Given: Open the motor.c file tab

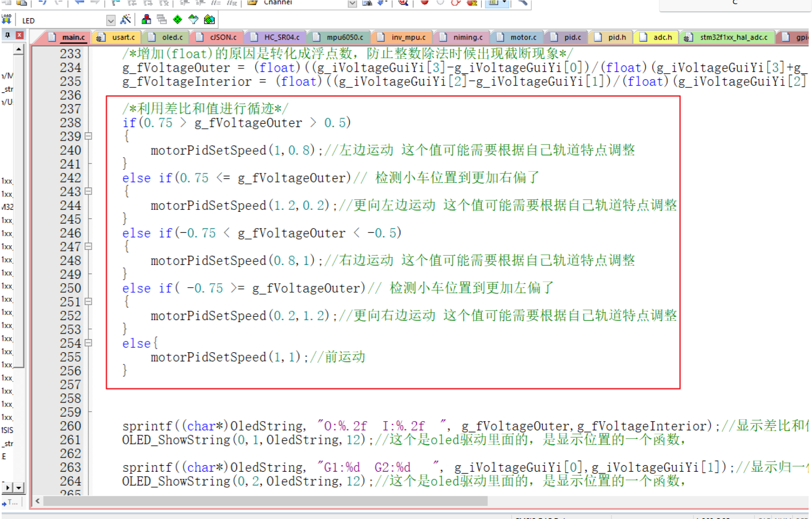Looking at the screenshot, I should click(x=523, y=37).
